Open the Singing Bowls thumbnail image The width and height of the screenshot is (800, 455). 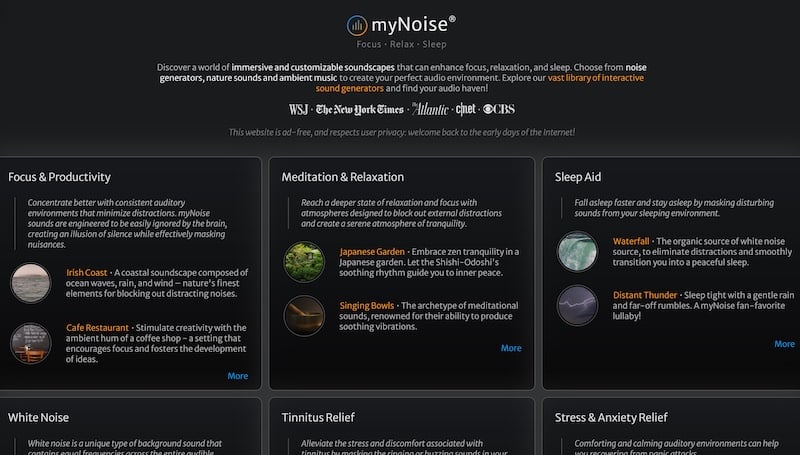click(304, 316)
